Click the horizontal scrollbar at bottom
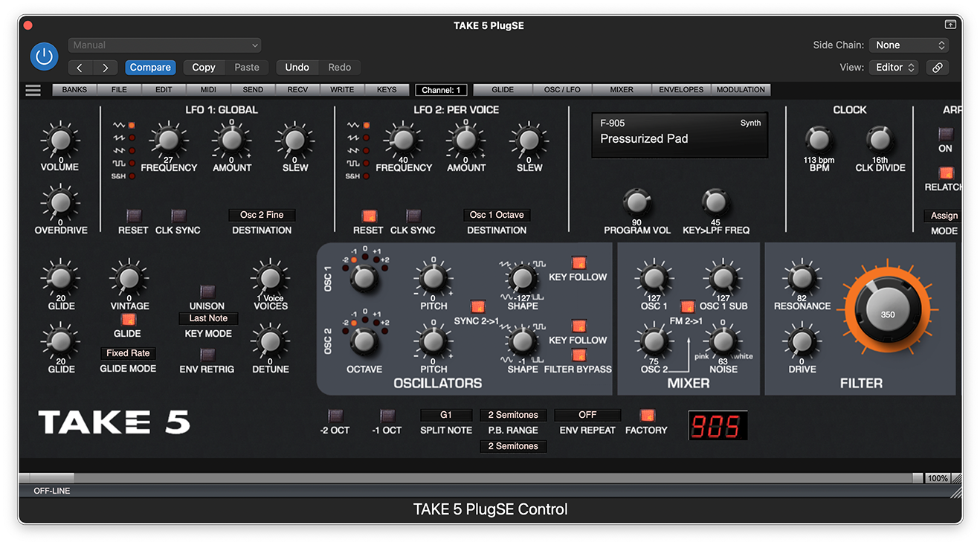 click(476, 478)
